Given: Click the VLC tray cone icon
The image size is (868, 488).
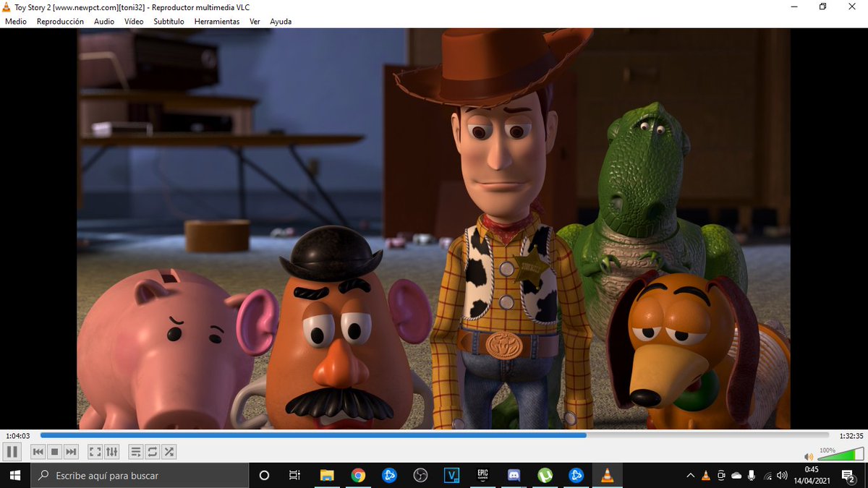Looking at the screenshot, I should pos(706,475).
